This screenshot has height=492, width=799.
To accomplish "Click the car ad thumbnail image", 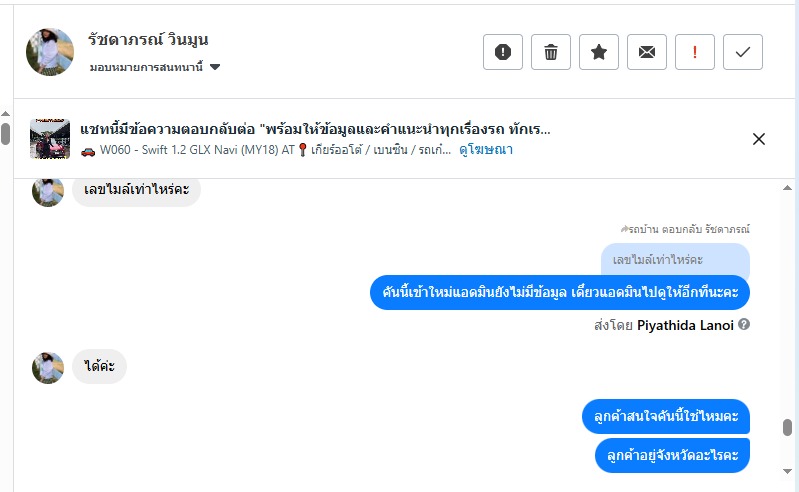I will 50,139.
